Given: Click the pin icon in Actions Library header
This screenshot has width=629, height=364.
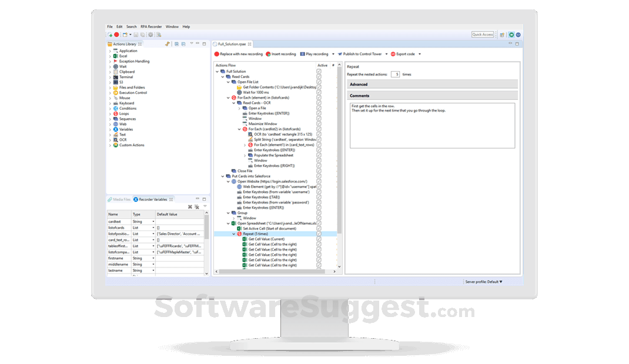Looking at the screenshot, I should point(168,44).
